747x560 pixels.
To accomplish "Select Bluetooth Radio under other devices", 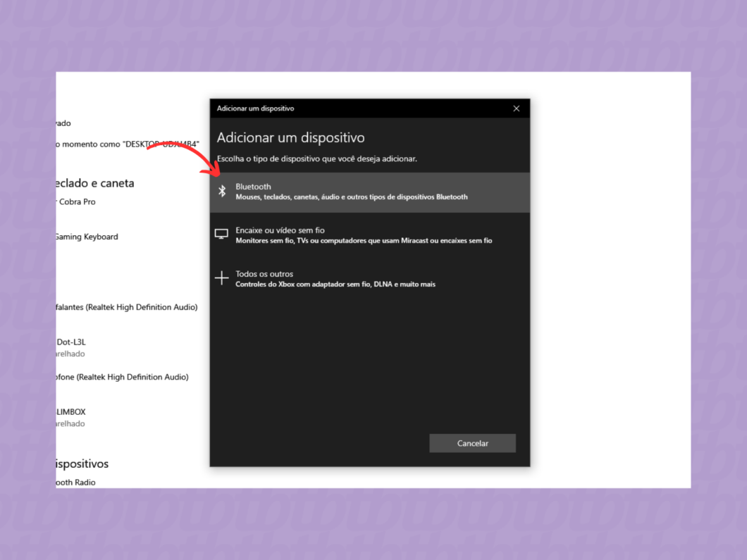I will coord(75,482).
